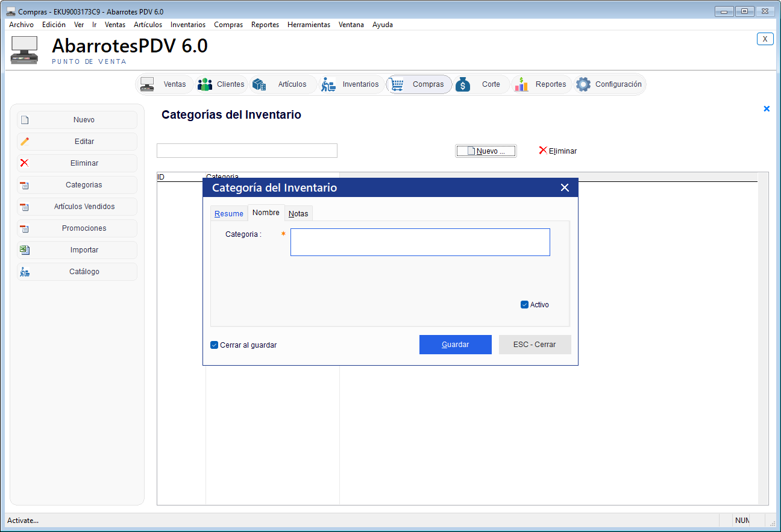
Task: Click the X button below the title bar
Action: click(x=765, y=39)
